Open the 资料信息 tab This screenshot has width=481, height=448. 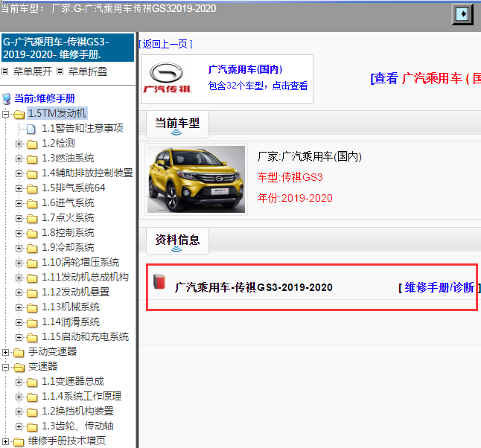coord(177,241)
